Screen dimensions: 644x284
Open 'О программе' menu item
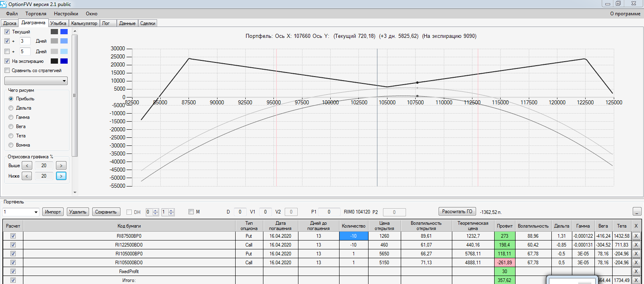click(x=625, y=14)
